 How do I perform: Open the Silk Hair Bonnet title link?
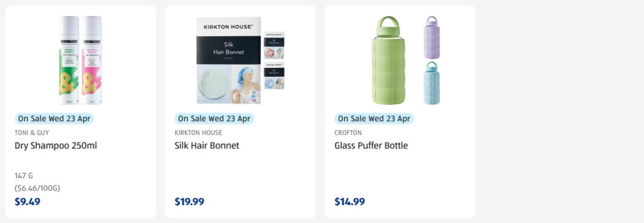(206, 146)
